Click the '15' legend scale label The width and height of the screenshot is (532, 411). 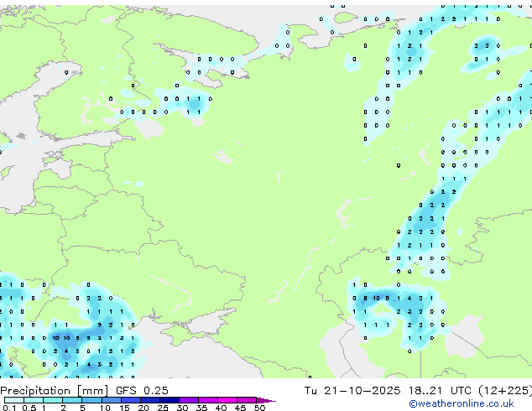[x=124, y=408]
